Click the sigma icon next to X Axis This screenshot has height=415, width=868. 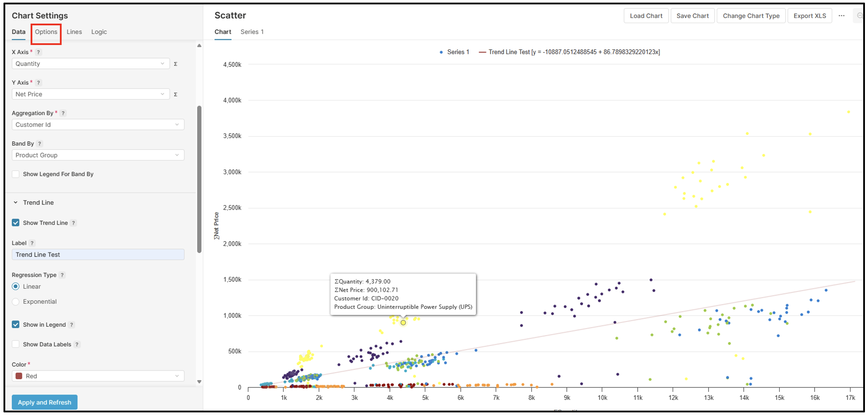pos(175,64)
